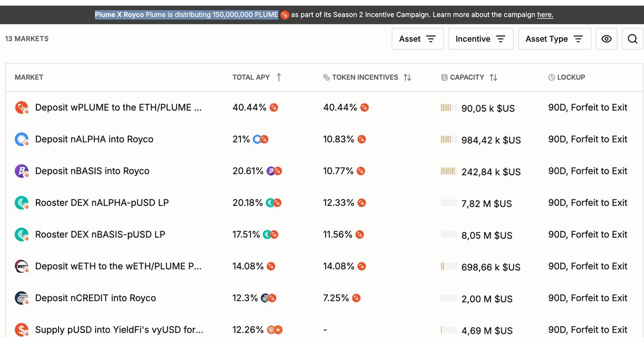Open Deposit nALPHA into Royco market
The height and width of the screenshot is (338, 644).
tap(94, 139)
